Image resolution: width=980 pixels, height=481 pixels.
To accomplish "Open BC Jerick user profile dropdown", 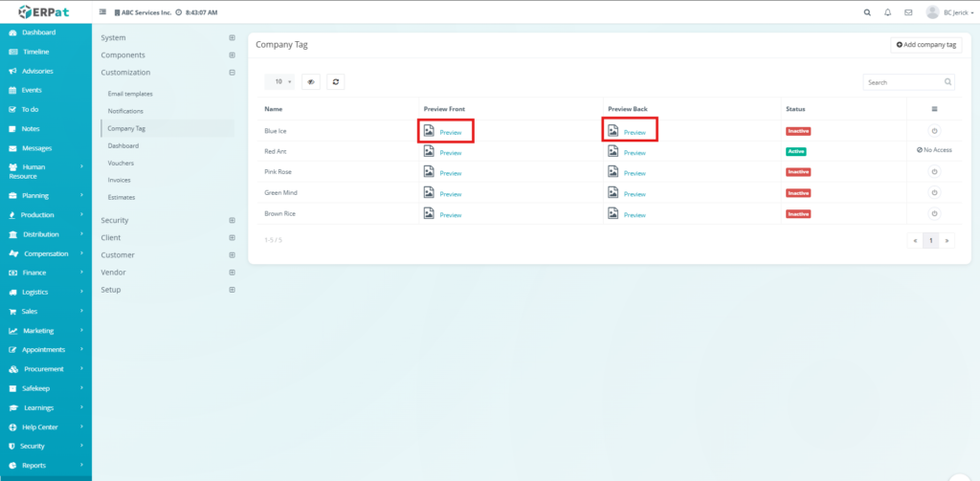I will (944, 12).
